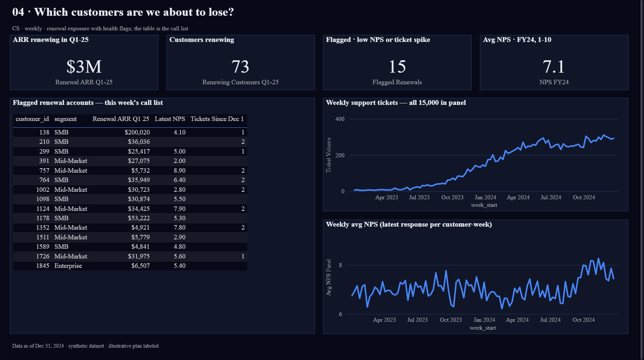The image size is (644, 360).
Task: Click the $6,507 ARR cell
Action: click(140, 266)
